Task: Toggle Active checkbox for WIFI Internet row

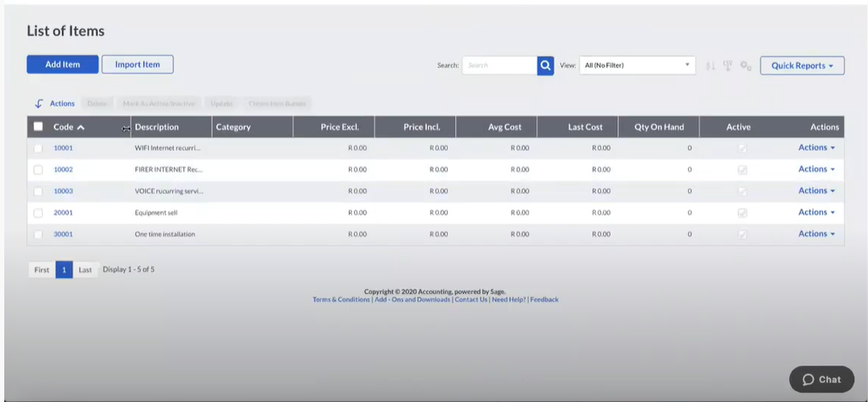Action: tap(743, 148)
